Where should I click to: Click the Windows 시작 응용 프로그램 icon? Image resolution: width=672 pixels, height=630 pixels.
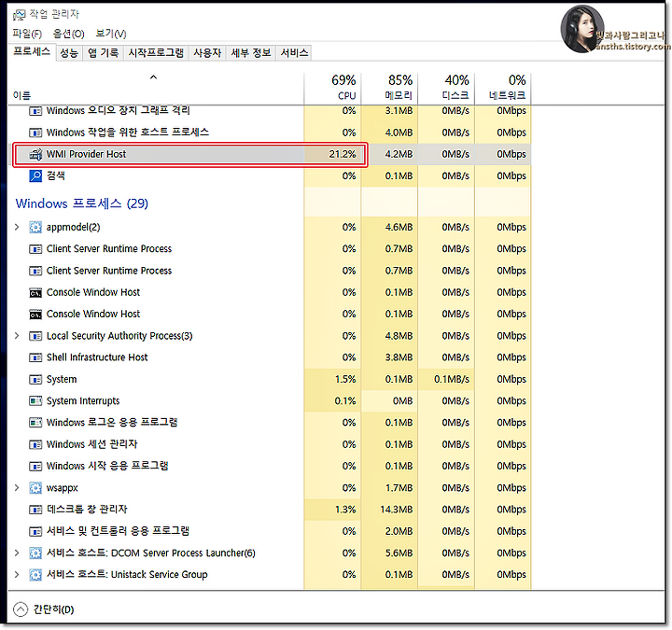[x=35, y=467]
